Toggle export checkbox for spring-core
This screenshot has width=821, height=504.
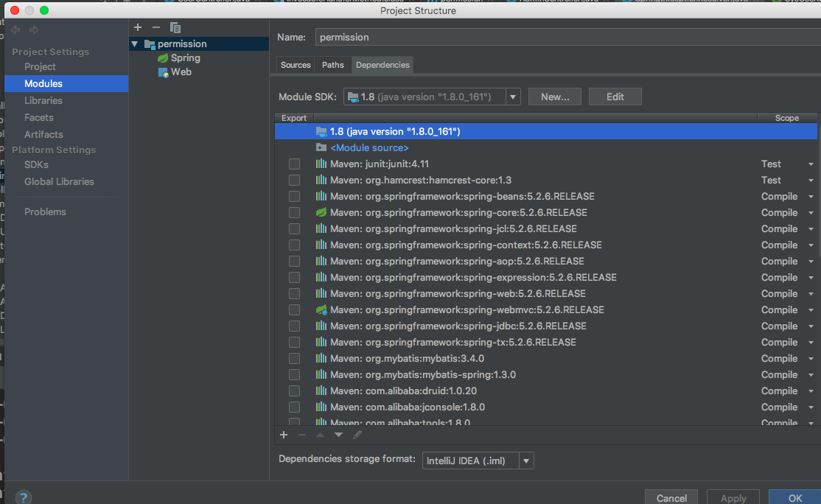(x=294, y=212)
